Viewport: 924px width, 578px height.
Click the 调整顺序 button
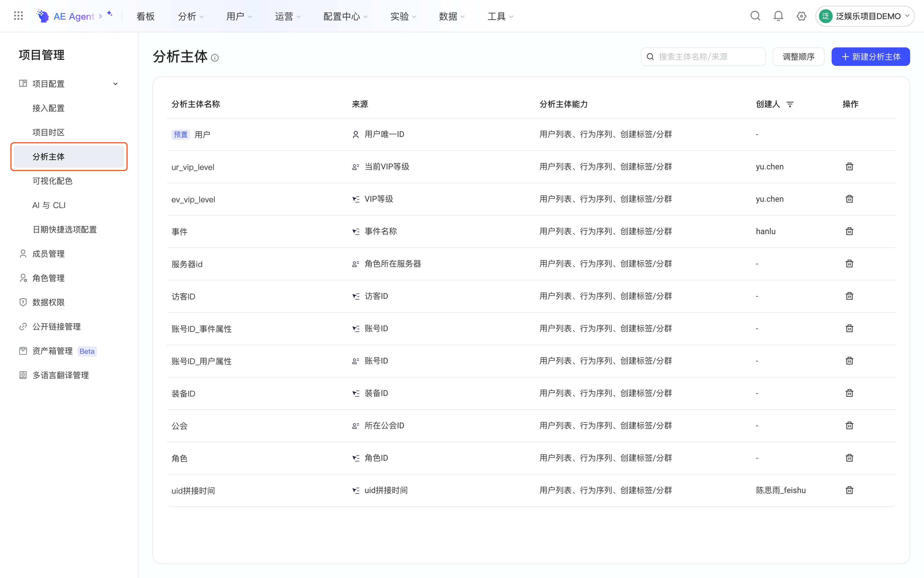[x=798, y=57]
